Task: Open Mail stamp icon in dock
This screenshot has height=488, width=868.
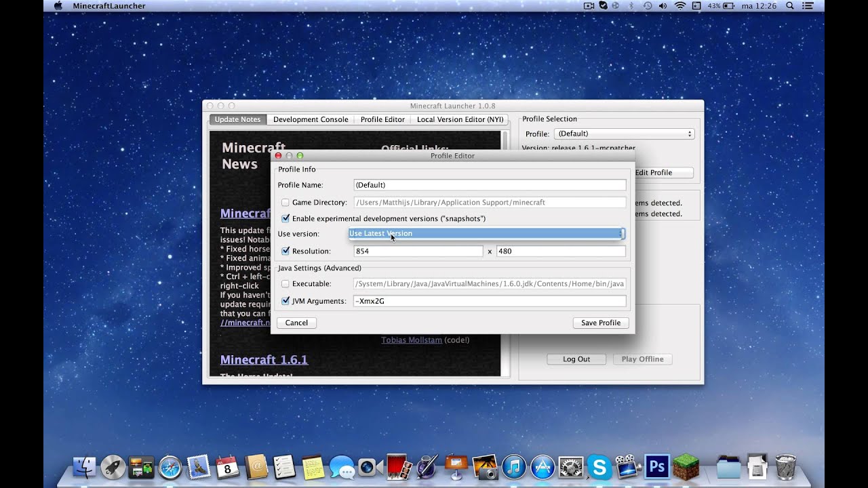Action: [x=199, y=466]
